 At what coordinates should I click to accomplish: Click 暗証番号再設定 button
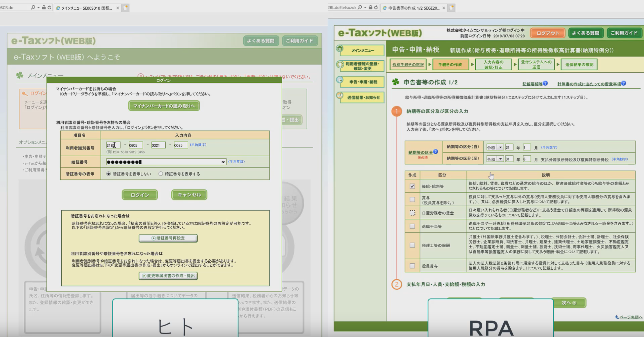pos(168,238)
